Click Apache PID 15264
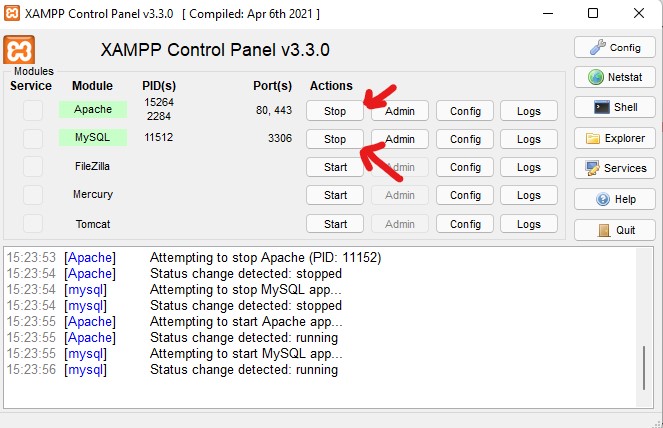The width and height of the screenshot is (663, 428). pos(159,102)
